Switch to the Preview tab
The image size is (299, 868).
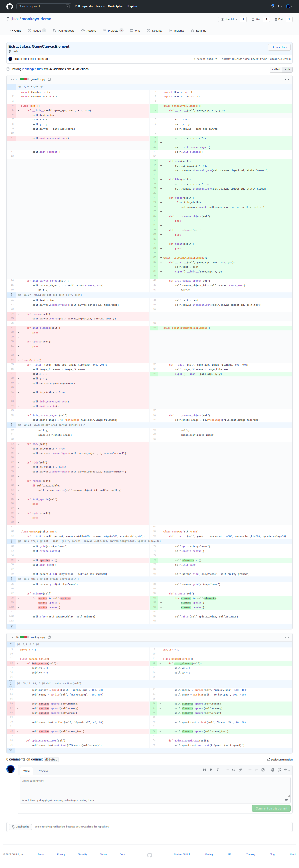(x=42, y=771)
